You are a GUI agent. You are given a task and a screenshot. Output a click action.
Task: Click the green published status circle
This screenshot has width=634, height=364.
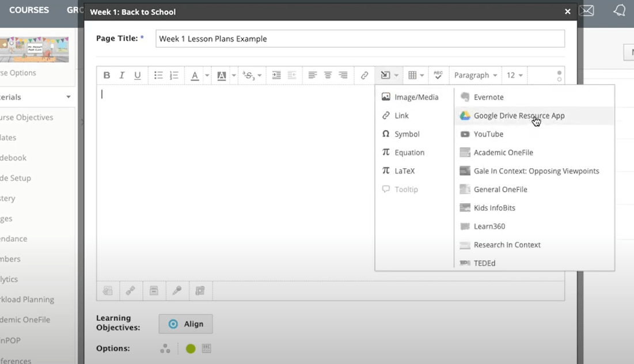(x=191, y=348)
